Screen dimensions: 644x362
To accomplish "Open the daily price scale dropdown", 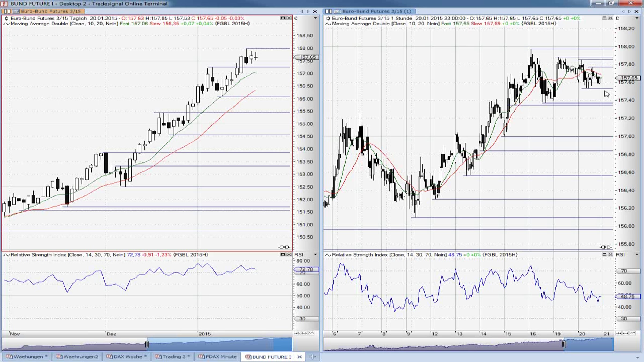I will (315, 18).
